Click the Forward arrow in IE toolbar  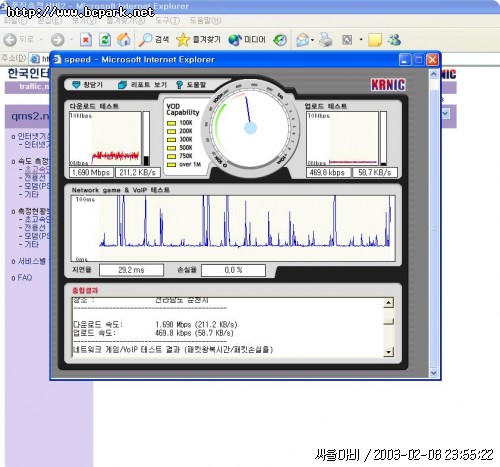(57, 40)
